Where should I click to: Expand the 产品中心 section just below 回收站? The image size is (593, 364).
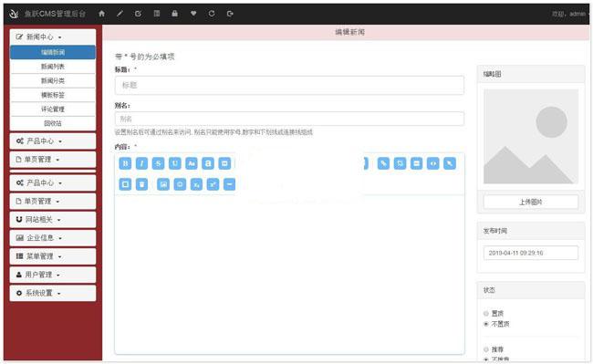coord(53,141)
